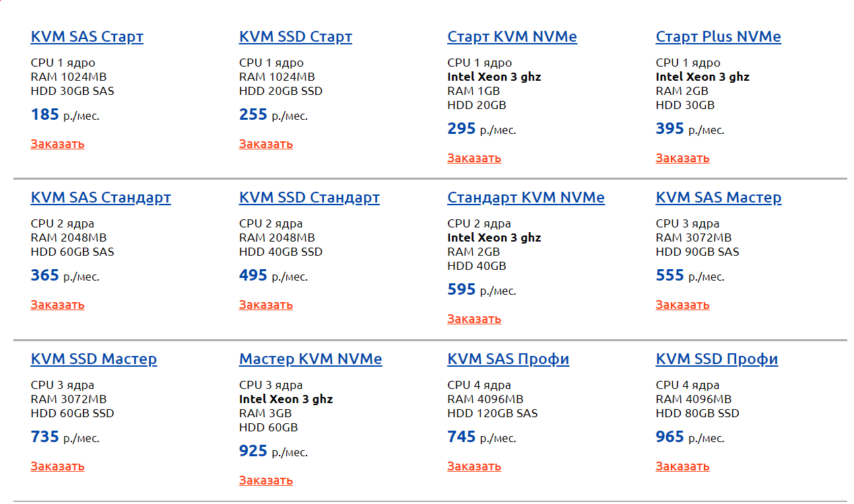The height and width of the screenshot is (504, 854).
Task: Open the KVM SSD Старт plan title
Action: pos(296,37)
